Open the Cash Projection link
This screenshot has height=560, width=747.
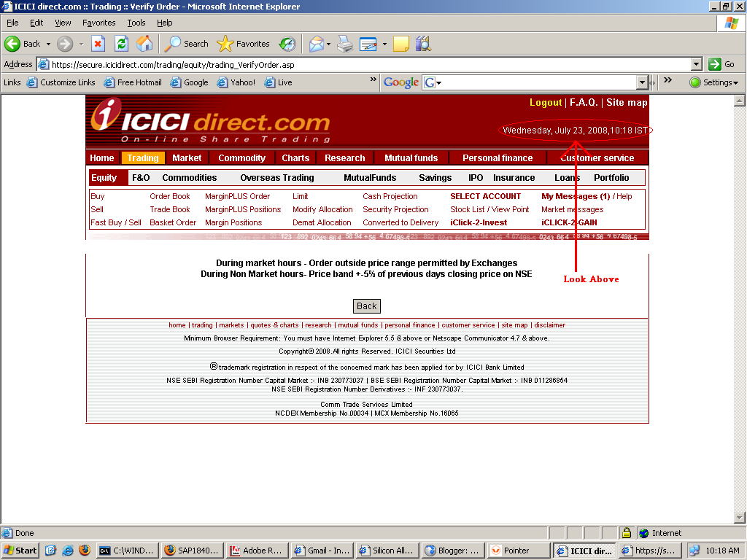[x=390, y=196]
